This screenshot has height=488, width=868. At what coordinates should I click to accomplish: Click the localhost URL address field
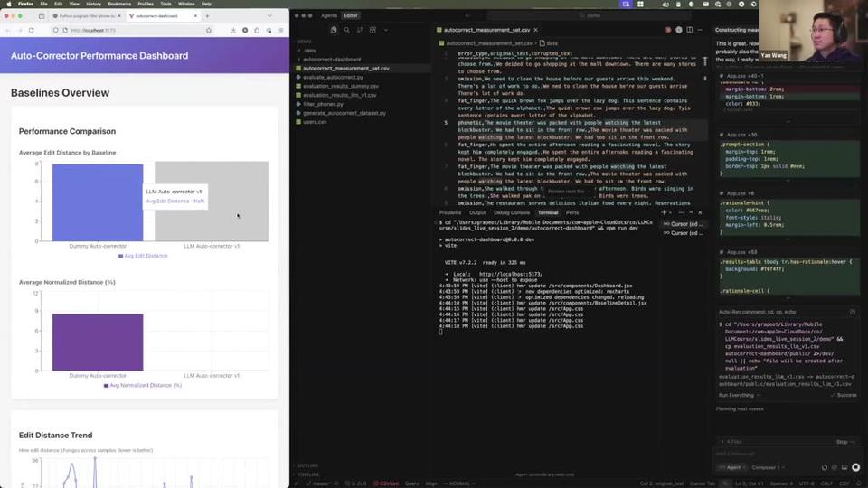click(133, 31)
